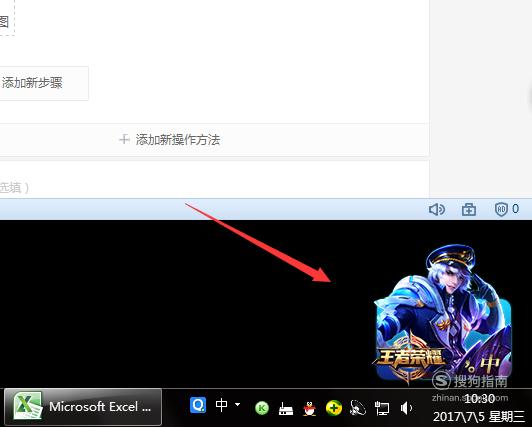Viewport: 532px width, 427px height.
Task: Open the green K tray icon
Action: click(262, 408)
